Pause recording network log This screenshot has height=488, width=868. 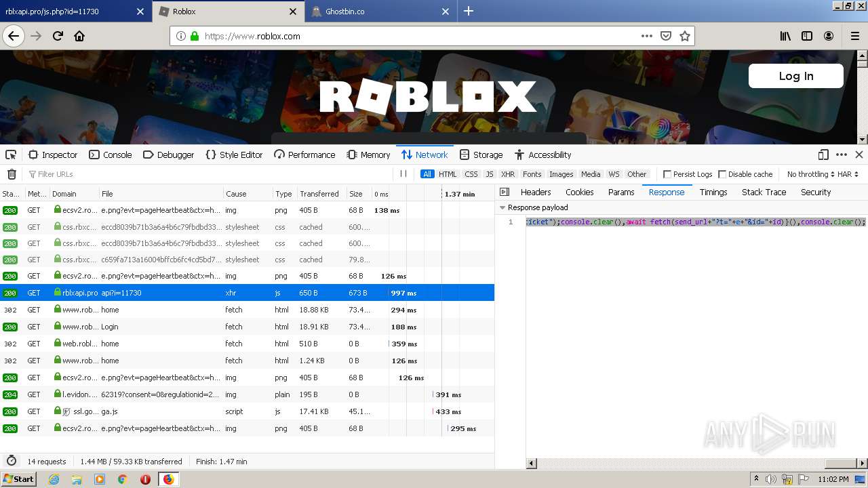[x=403, y=174]
